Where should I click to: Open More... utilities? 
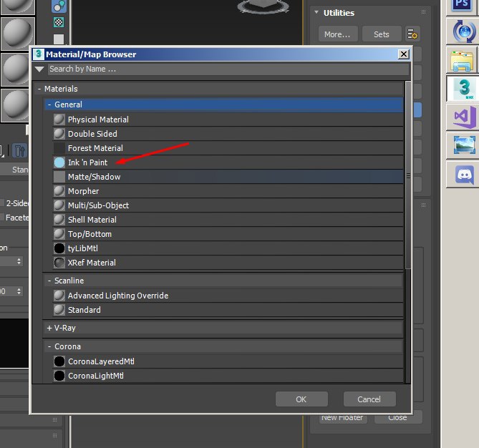click(338, 34)
